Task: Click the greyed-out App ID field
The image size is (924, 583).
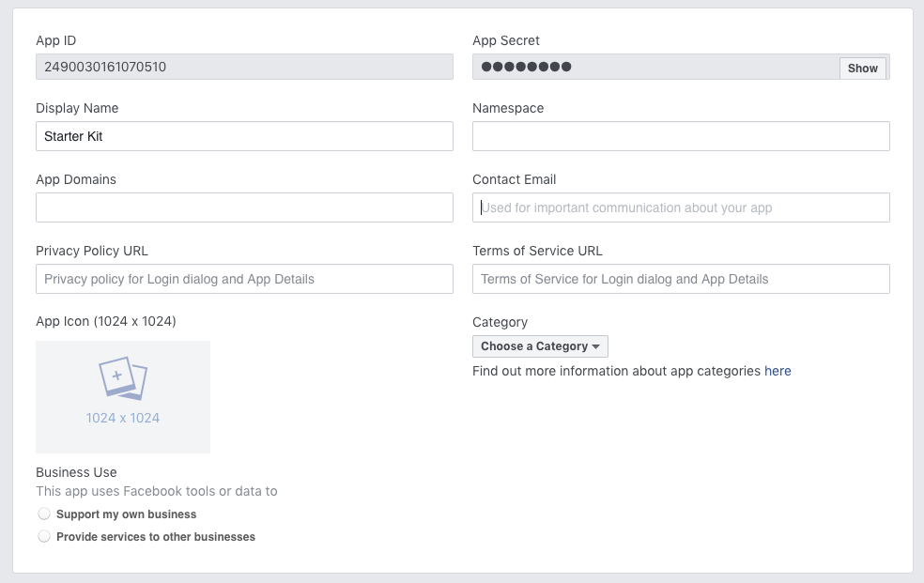Action: [x=243, y=67]
